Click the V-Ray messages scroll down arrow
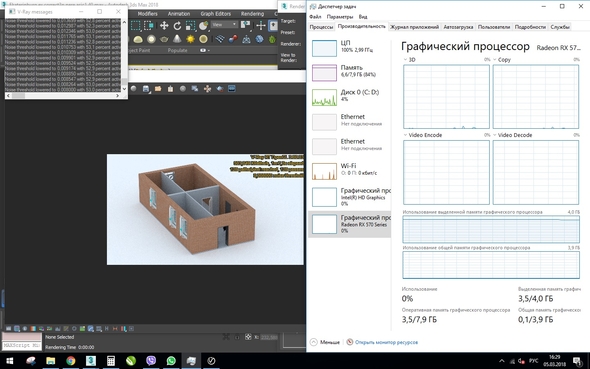This screenshot has width=590, height=369. [125, 89]
